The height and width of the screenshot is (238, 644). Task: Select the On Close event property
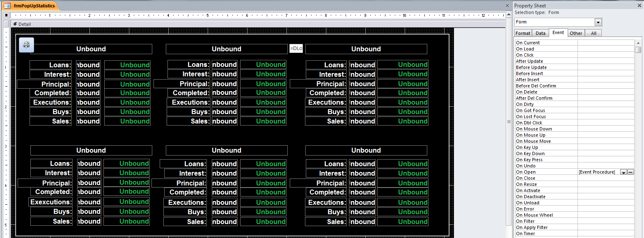tap(575, 178)
